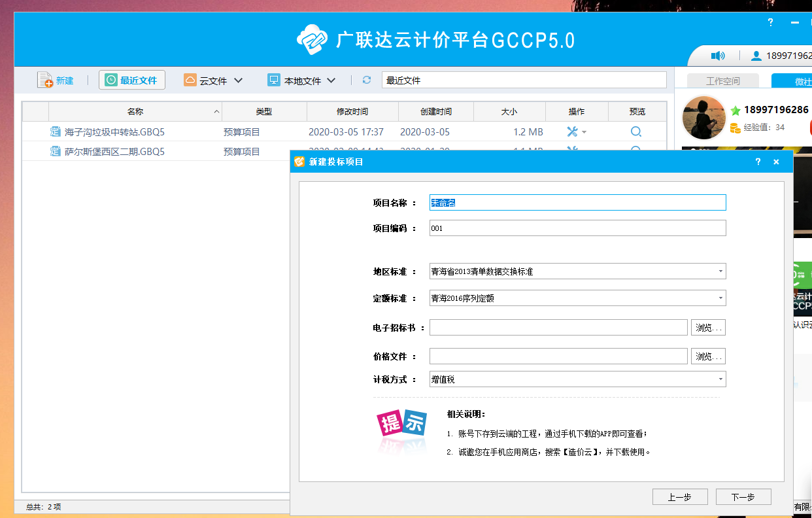This screenshot has width=812, height=518.
Task: Close the 新建投标项目 dialog
Action: [776, 162]
